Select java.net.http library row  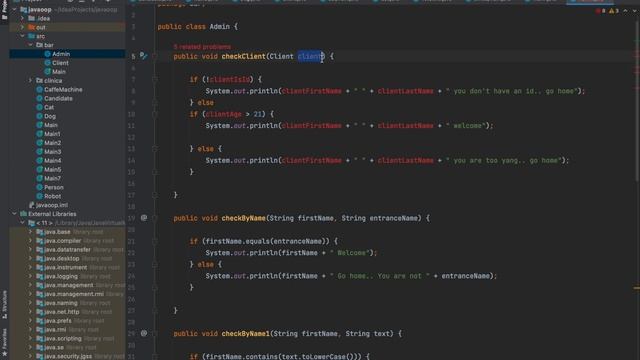67,312
